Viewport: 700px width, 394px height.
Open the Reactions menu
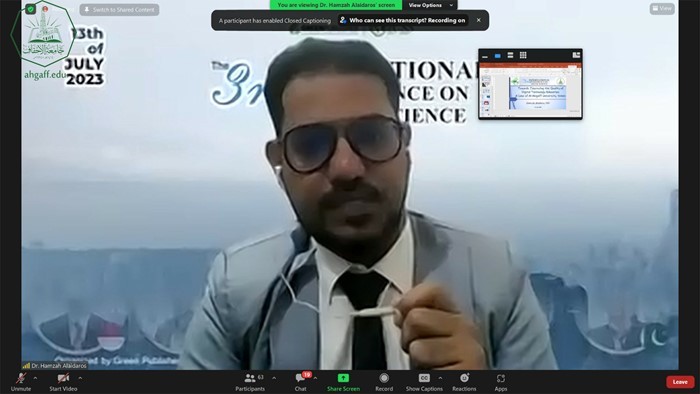pos(464,382)
